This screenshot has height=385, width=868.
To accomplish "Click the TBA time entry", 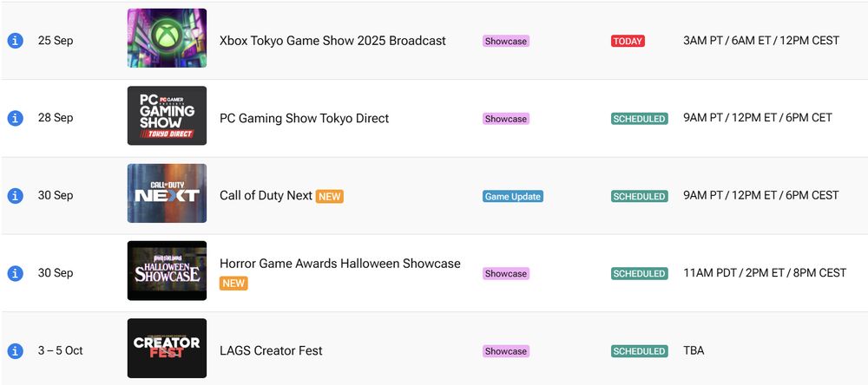I will pyautogui.click(x=694, y=350).
